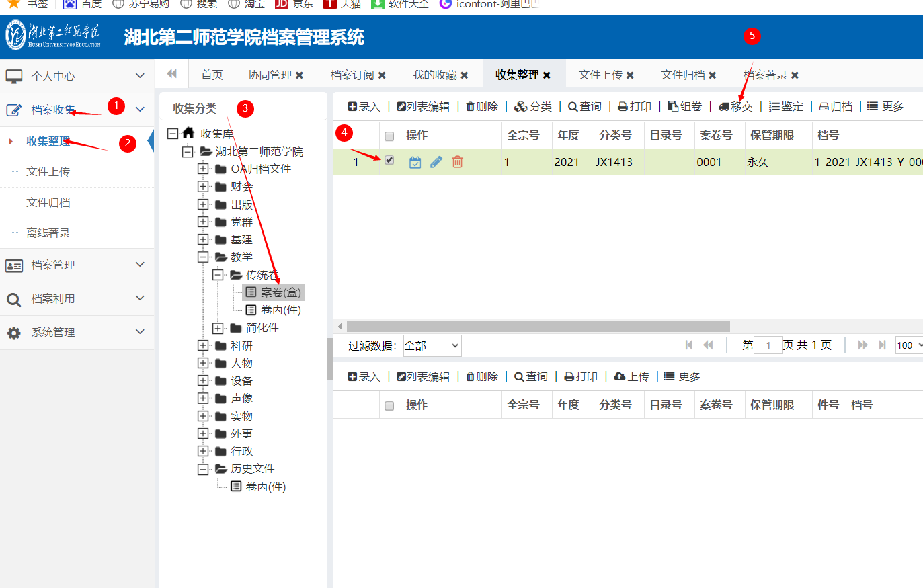Uncheck the checkbox for row 1
The height and width of the screenshot is (588, 923).
point(389,160)
